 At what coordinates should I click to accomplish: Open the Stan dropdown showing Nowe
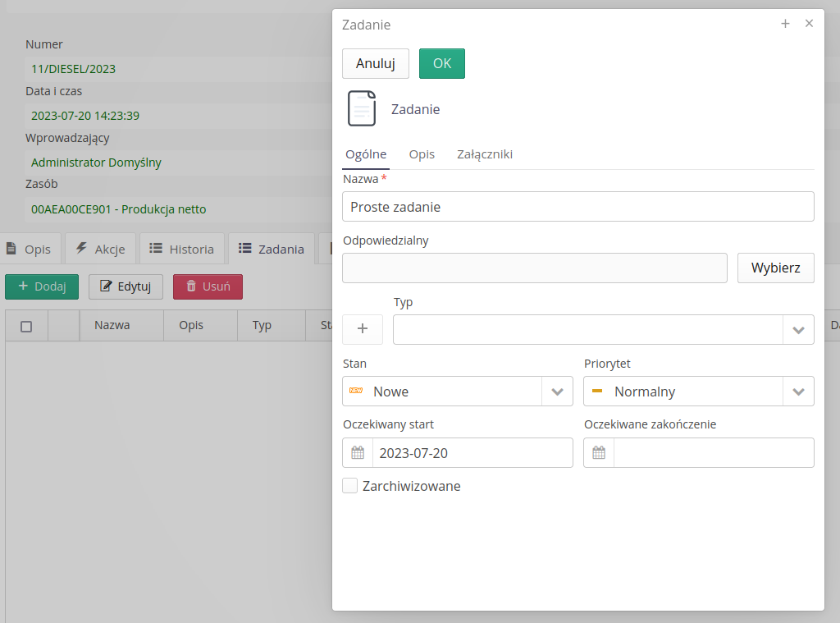pyautogui.click(x=557, y=392)
